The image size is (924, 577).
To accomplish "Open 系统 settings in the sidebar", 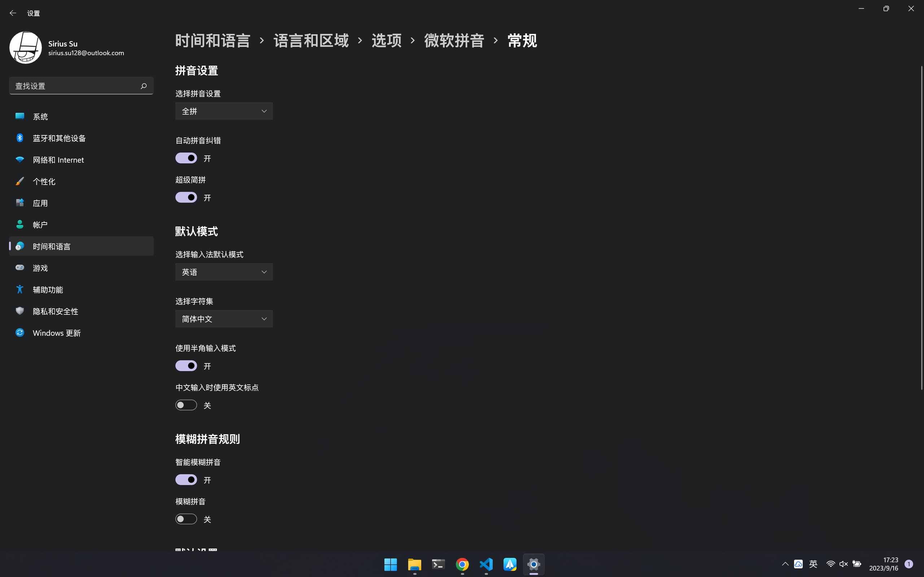I will click(41, 116).
